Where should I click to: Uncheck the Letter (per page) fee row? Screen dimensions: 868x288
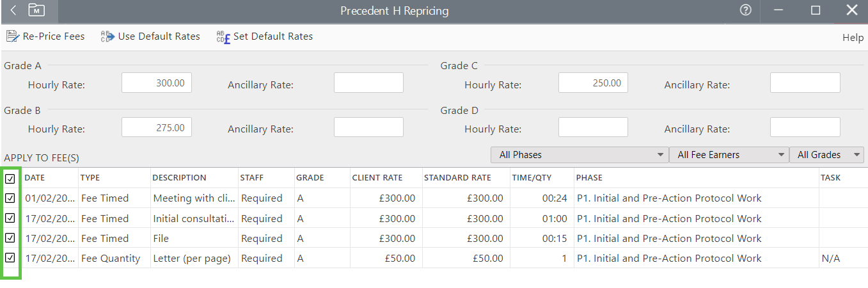point(10,258)
